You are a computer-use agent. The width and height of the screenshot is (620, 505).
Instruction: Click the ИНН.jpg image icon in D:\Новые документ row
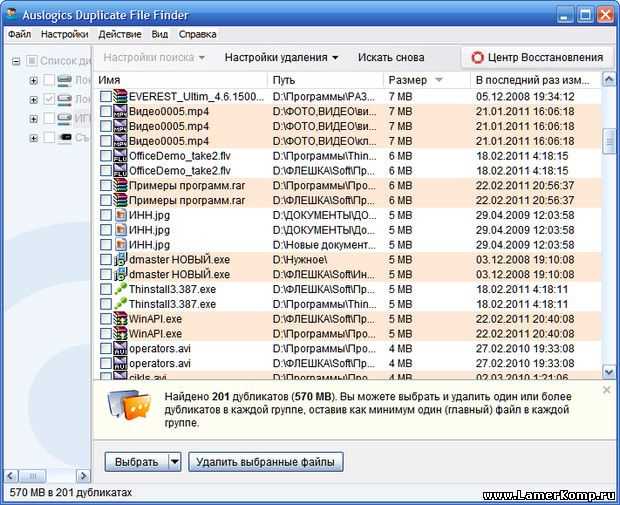(120, 244)
